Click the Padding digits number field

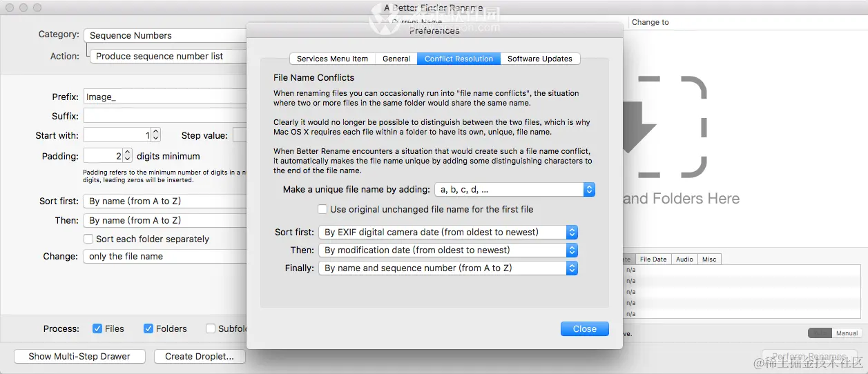click(x=103, y=156)
